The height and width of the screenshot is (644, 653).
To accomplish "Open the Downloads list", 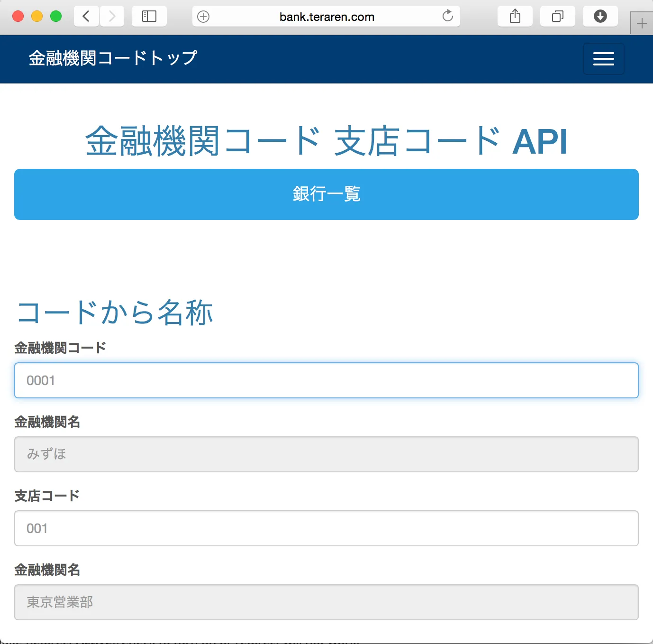I will click(600, 16).
